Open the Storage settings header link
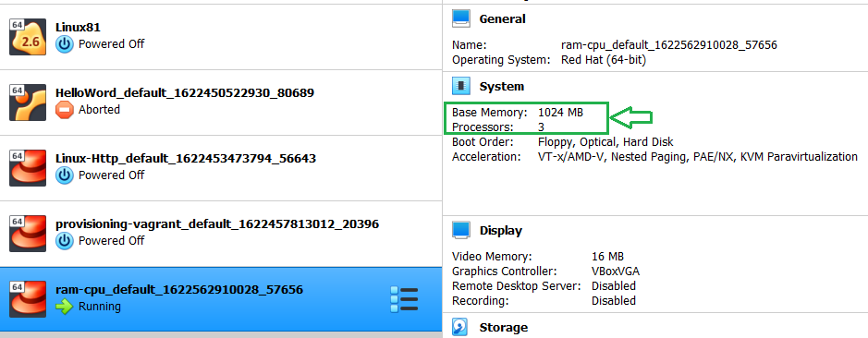This screenshot has height=338, width=868. pos(504,328)
